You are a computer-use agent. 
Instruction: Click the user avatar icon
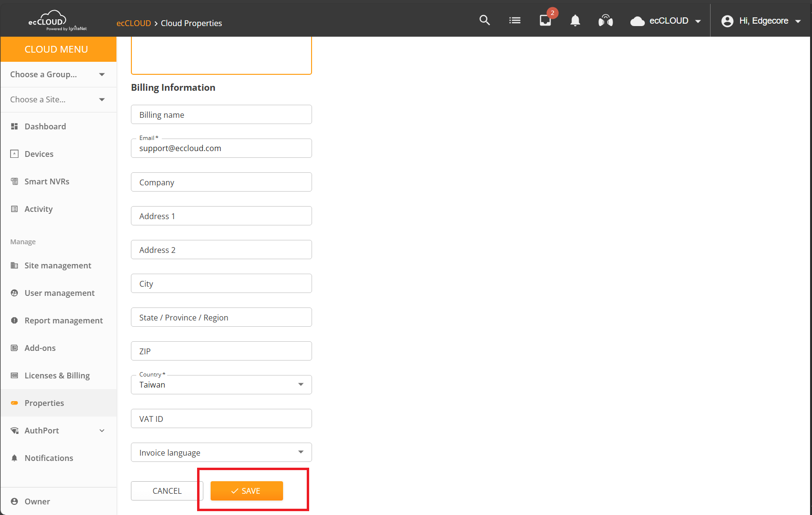coord(727,21)
